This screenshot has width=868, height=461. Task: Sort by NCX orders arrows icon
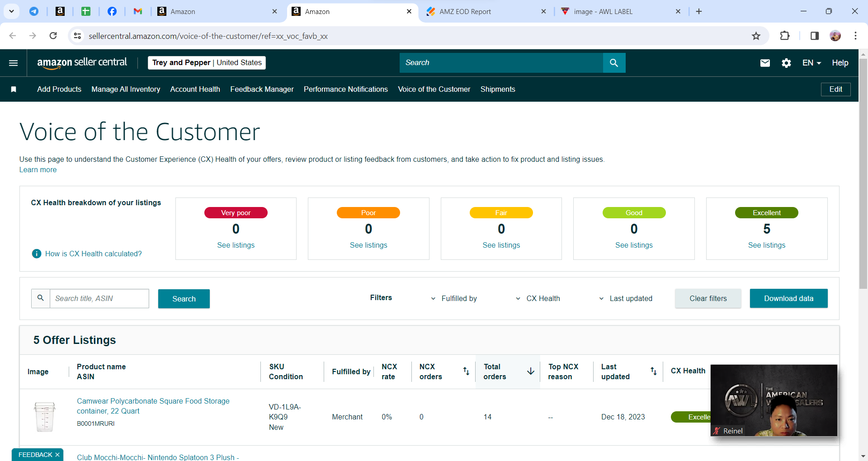466,372
